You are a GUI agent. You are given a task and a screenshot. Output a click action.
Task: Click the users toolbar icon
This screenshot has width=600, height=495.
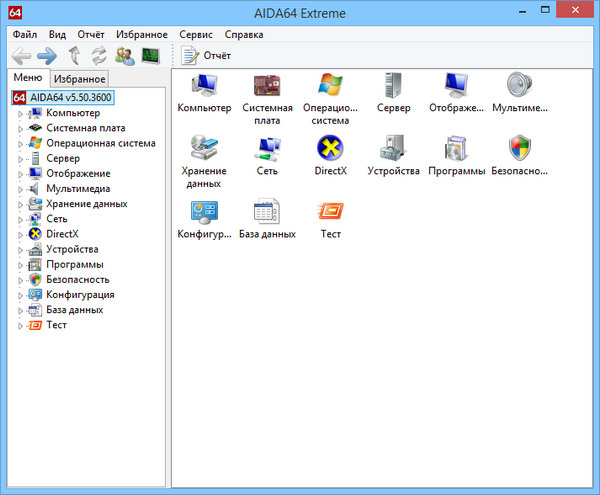[x=125, y=56]
